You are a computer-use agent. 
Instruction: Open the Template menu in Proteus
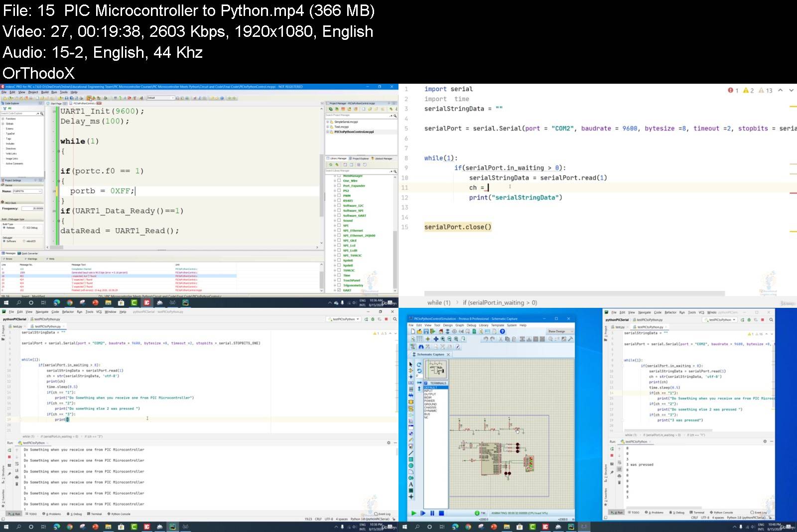point(498,325)
